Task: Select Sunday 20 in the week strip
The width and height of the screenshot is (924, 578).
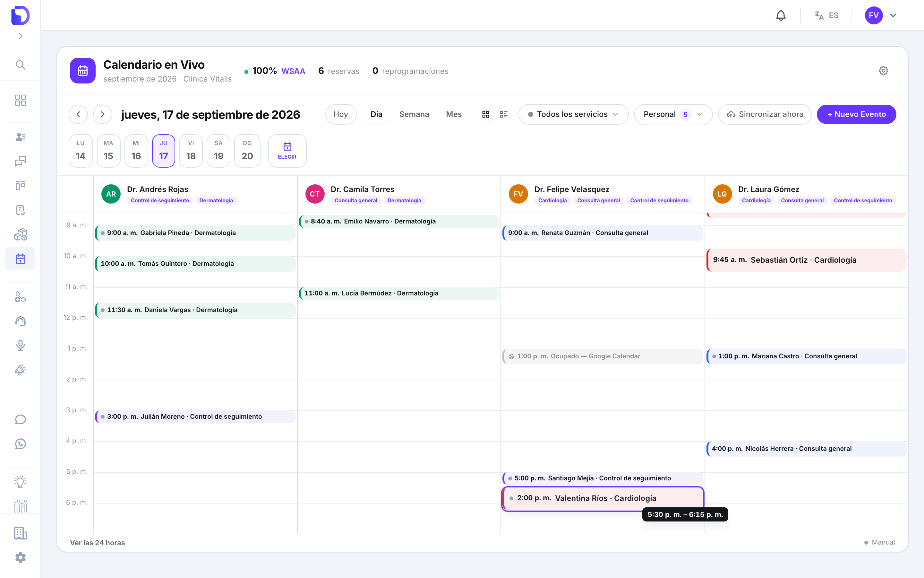Action: coord(247,151)
